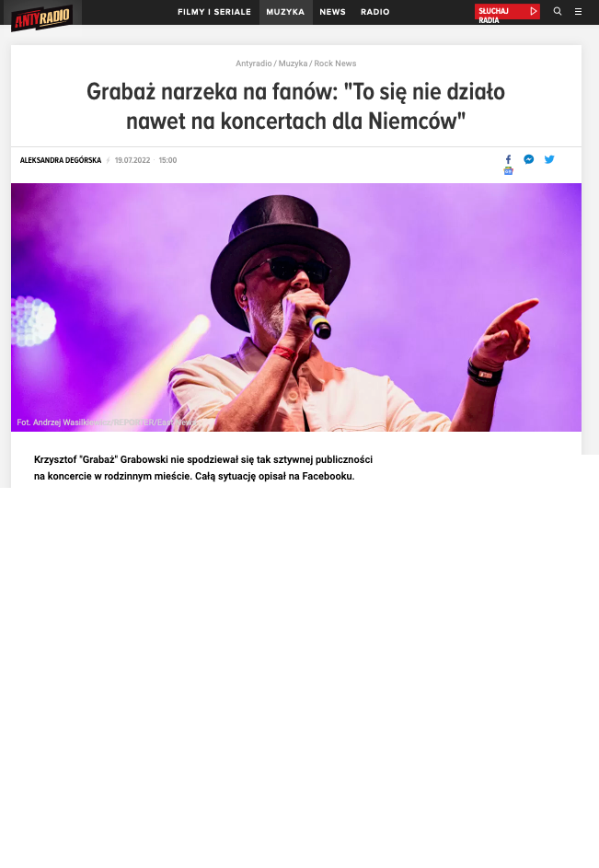Select the Muzyka menu tab
The height and width of the screenshot is (868, 599).
click(x=285, y=12)
